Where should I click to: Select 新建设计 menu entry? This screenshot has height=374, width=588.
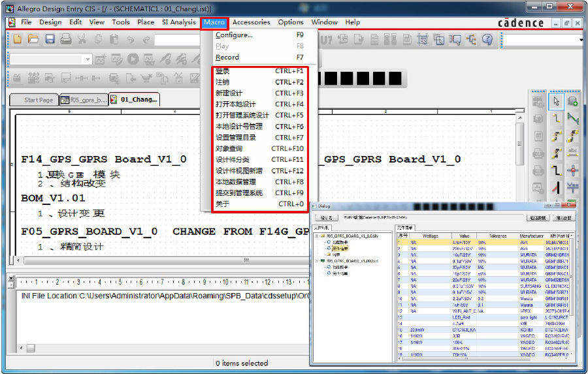click(259, 93)
